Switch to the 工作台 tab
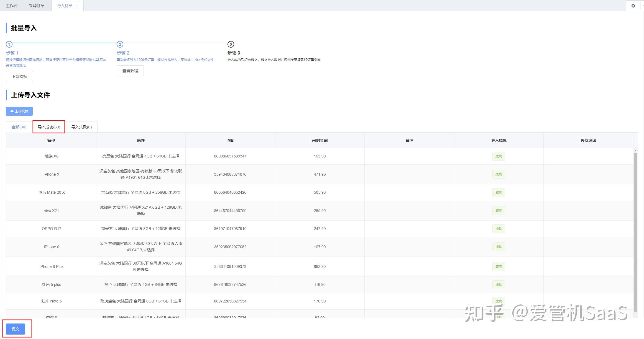The width and height of the screenshot is (644, 339). tap(12, 6)
